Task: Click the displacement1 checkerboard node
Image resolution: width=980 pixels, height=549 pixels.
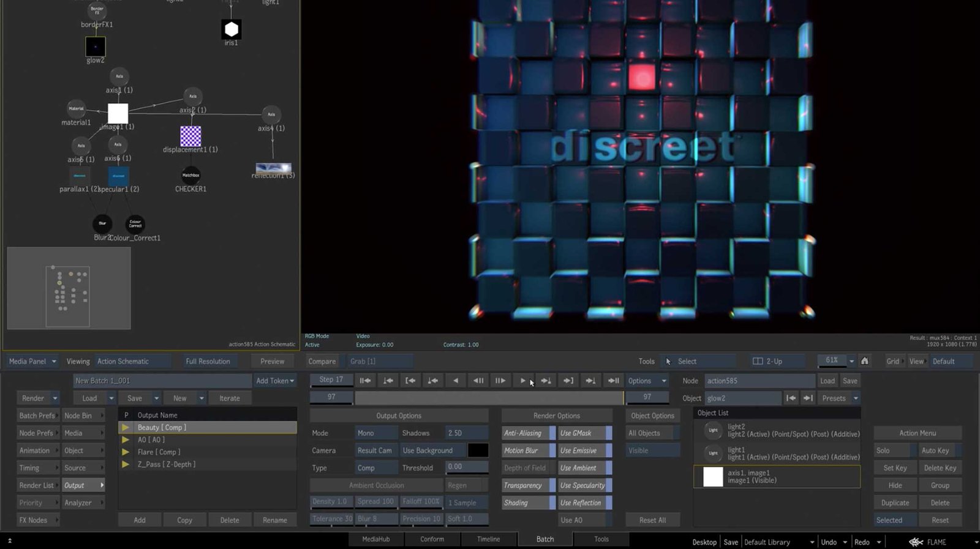Action: point(190,136)
